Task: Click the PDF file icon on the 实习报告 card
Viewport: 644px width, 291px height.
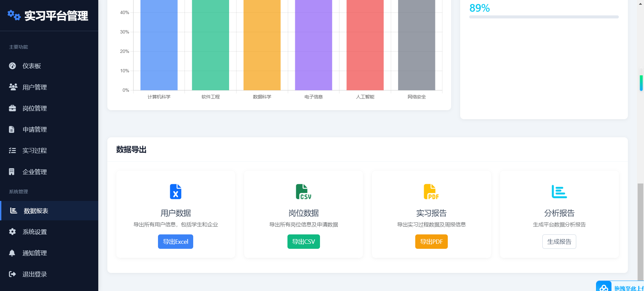Action: pyautogui.click(x=431, y=192)
